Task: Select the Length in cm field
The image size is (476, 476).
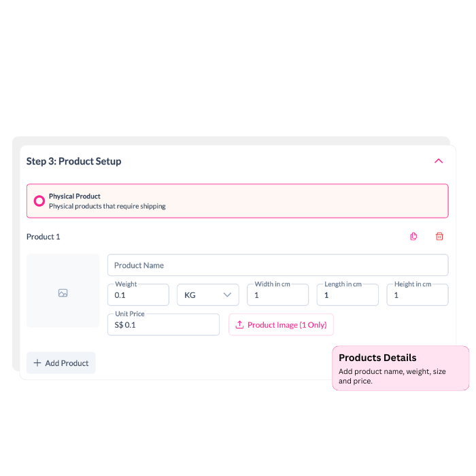Action: (x=347, y=295)
